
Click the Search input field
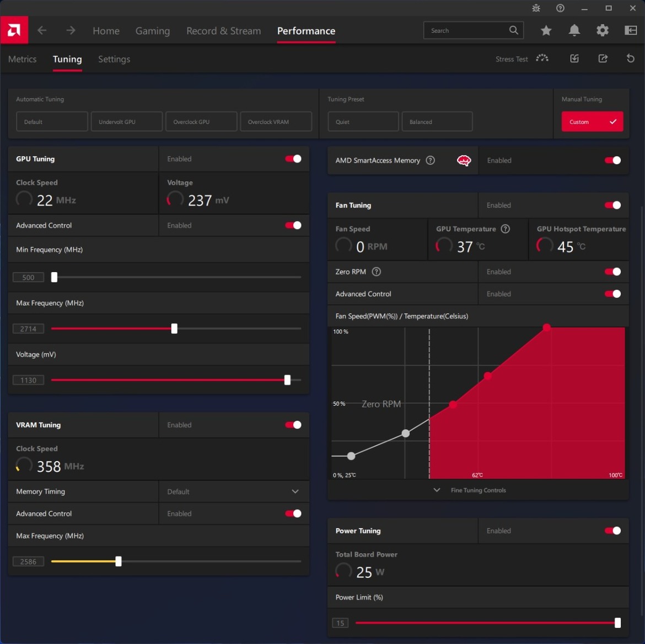pos(473,30)
